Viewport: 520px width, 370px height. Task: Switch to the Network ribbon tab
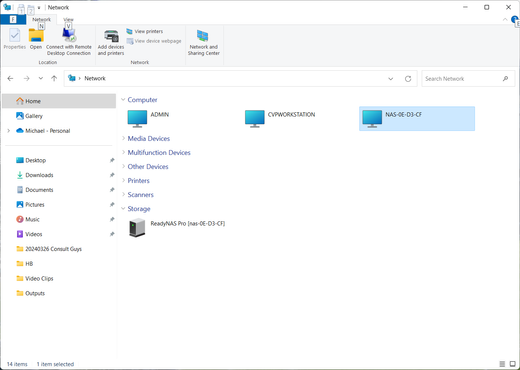42,19
